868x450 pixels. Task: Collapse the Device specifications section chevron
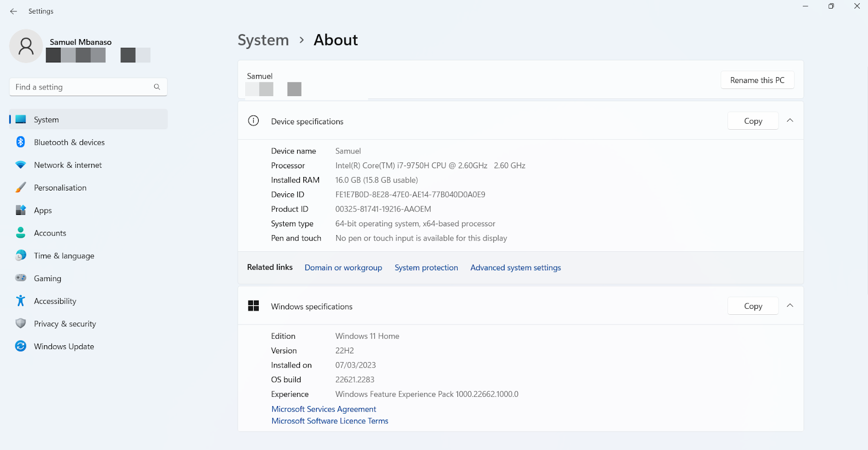point(790,121)
